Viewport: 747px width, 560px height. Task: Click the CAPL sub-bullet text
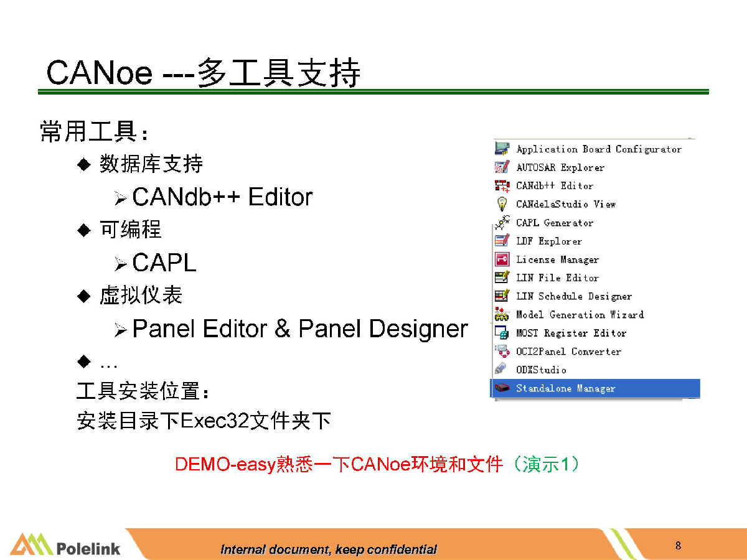(164, 263)
